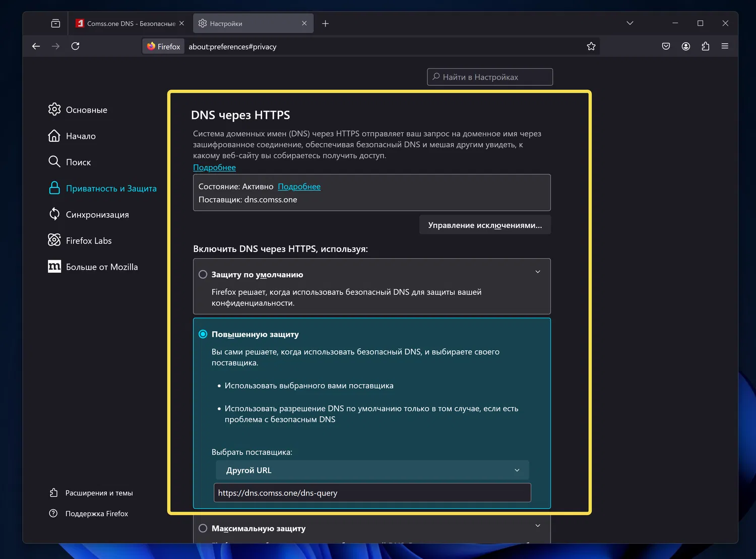Image resolution: width=756 pixels, height=559 pixels.
Task: Choose the maximum protection radio button
Action: coord(203,528)
